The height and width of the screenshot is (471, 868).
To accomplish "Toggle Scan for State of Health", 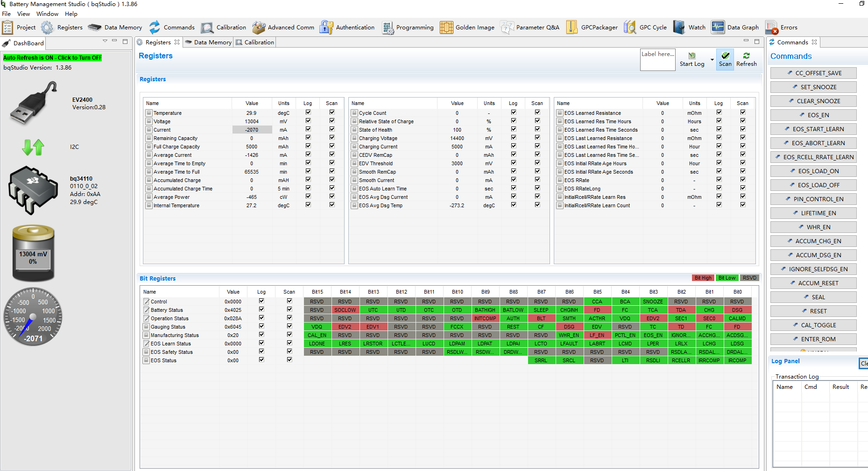I will pyautogui.click(x=537, y=129).
